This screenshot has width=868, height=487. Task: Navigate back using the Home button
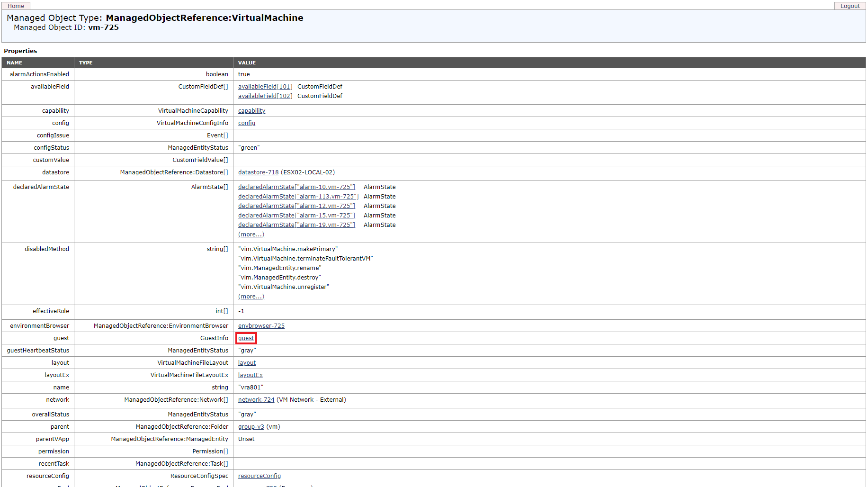click(16, 5)
